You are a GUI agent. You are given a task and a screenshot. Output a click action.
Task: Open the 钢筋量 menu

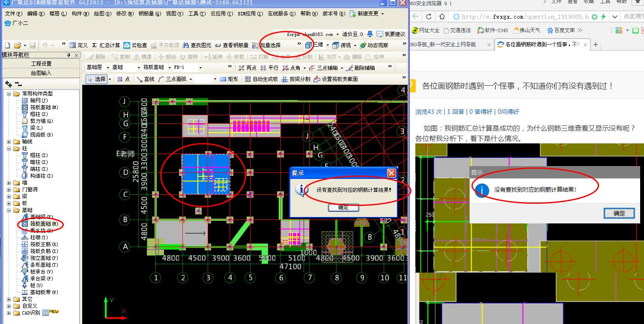[149, 14]
